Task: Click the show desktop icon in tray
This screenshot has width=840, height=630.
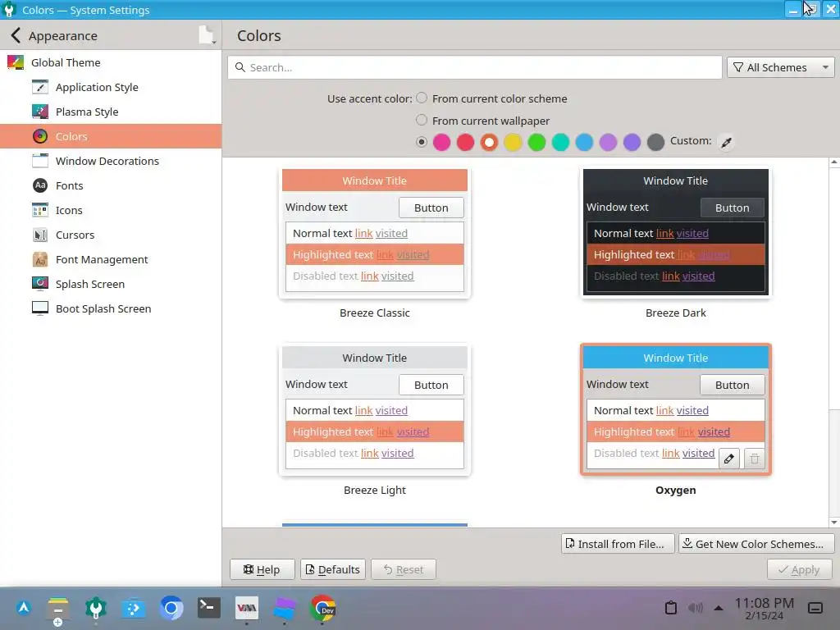Action: pyautogui.click(x=815, y=608)
